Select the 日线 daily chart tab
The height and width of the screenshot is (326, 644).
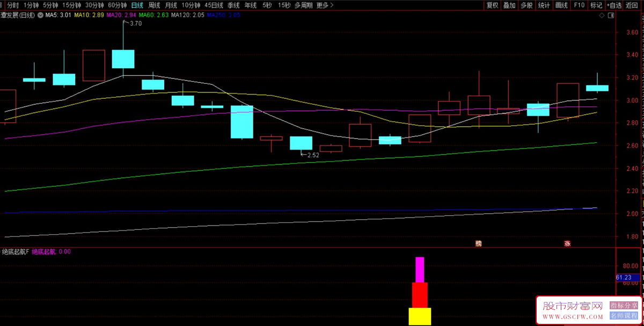[x=137, y=5]
